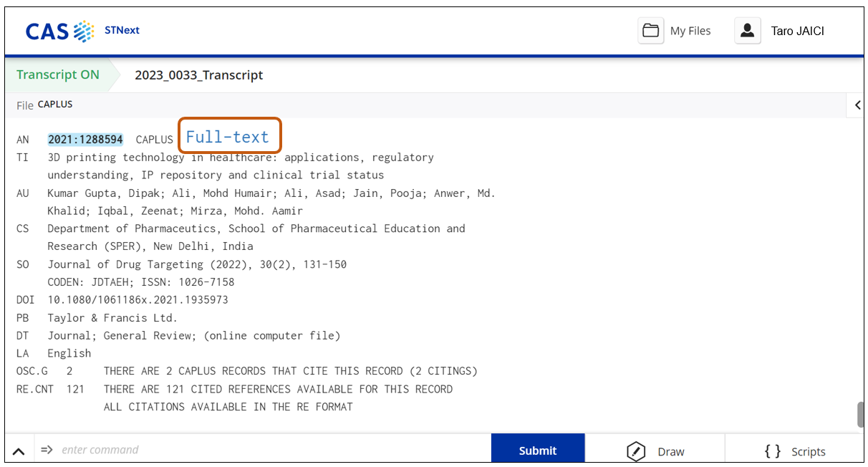The width and height of the screenshot is (868, 467).
Task: Click the user profile avatar icon
Action: point(747,31)
